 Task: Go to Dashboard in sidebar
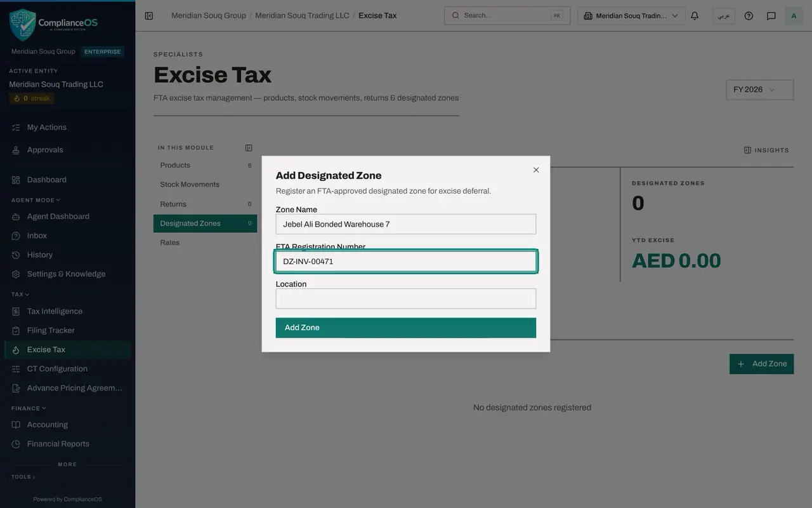(x=68, y=180)
